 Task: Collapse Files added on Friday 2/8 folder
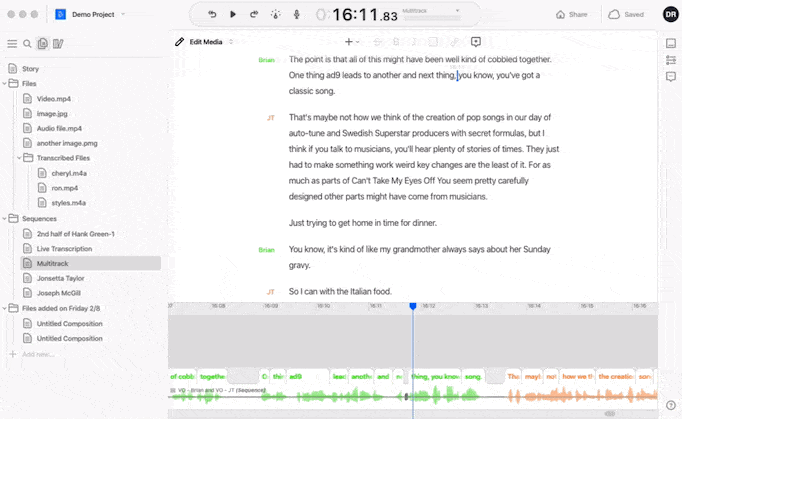coord(5,308)
